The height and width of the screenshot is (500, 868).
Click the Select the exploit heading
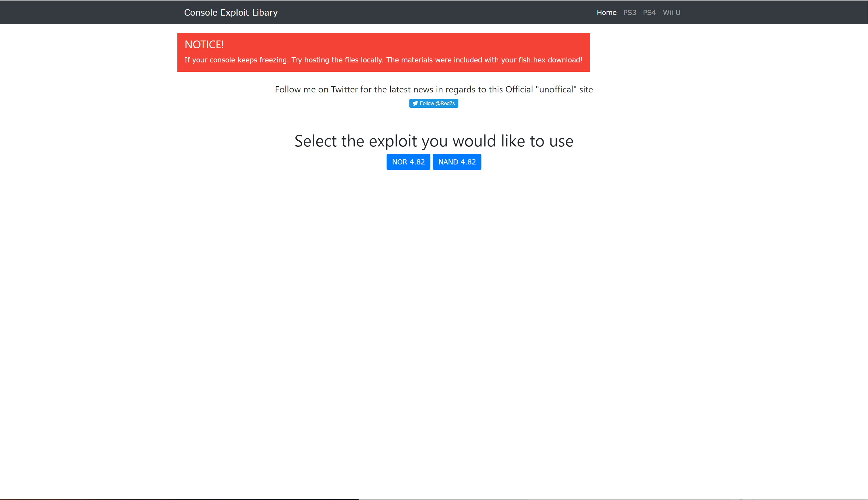click(x=434, y=141)
